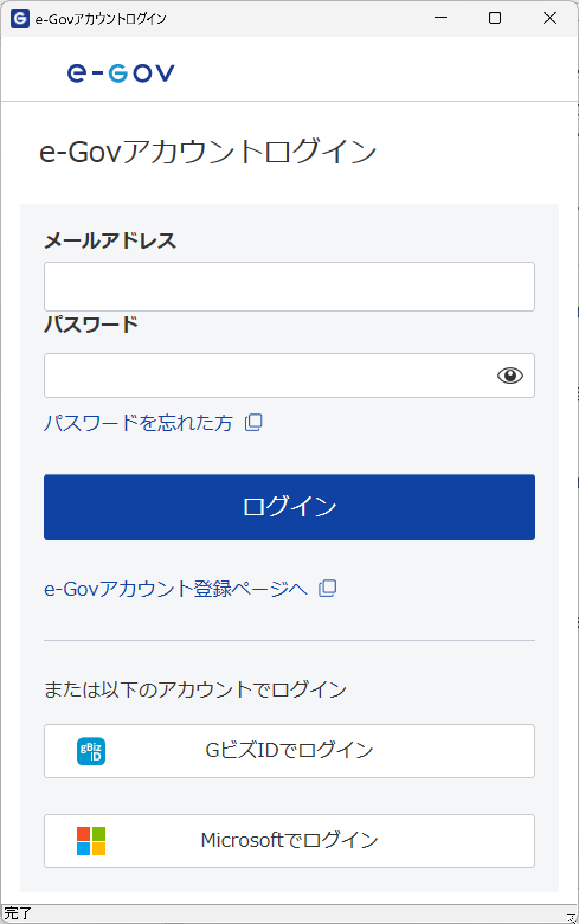This screenshot has width=579, height=924.
Task: Close the e-Govアカウントログイン window
Action: [x=549, y=18]
